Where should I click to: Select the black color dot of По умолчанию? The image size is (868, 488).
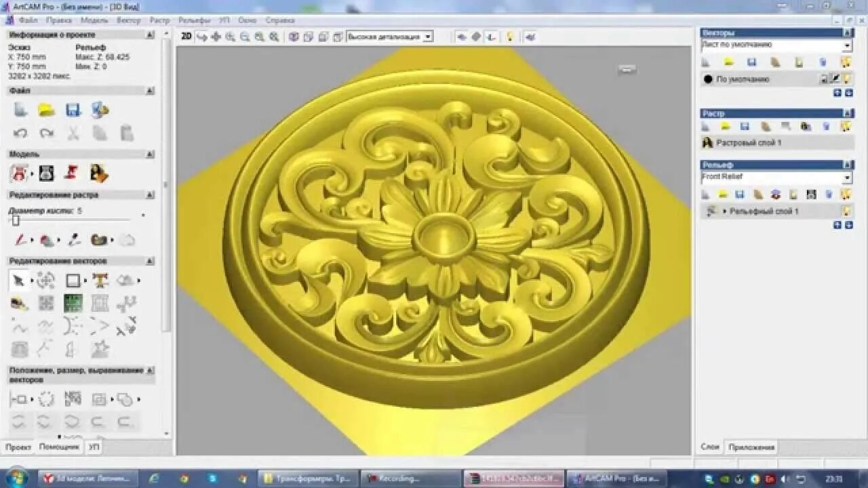pyautogui.click(x=708, y=79)
